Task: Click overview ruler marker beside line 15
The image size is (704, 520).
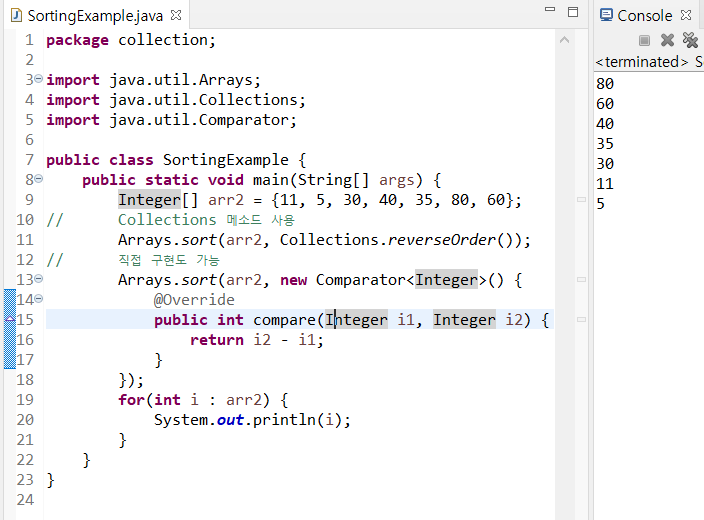Action: tap(581, 319)
